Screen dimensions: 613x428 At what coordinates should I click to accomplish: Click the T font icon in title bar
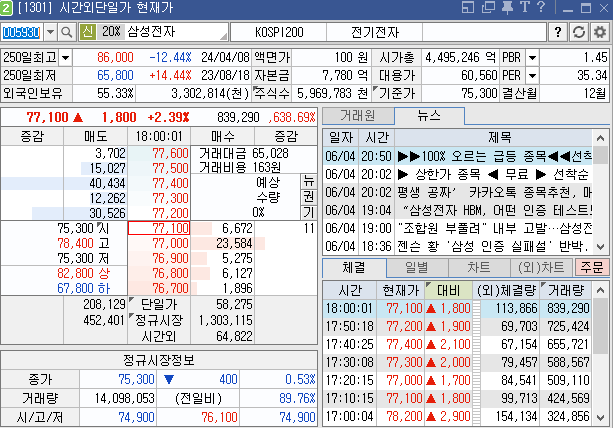click(x=525, y=7)
